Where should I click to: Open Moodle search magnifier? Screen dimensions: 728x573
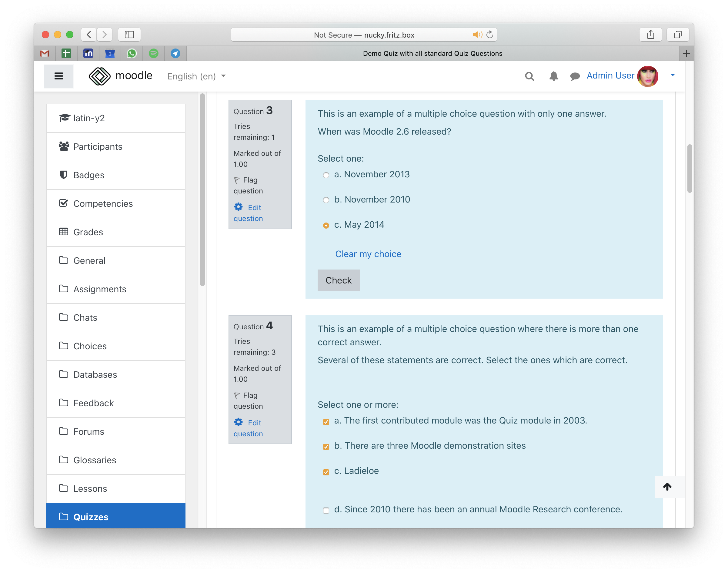(x=529, y=76)
